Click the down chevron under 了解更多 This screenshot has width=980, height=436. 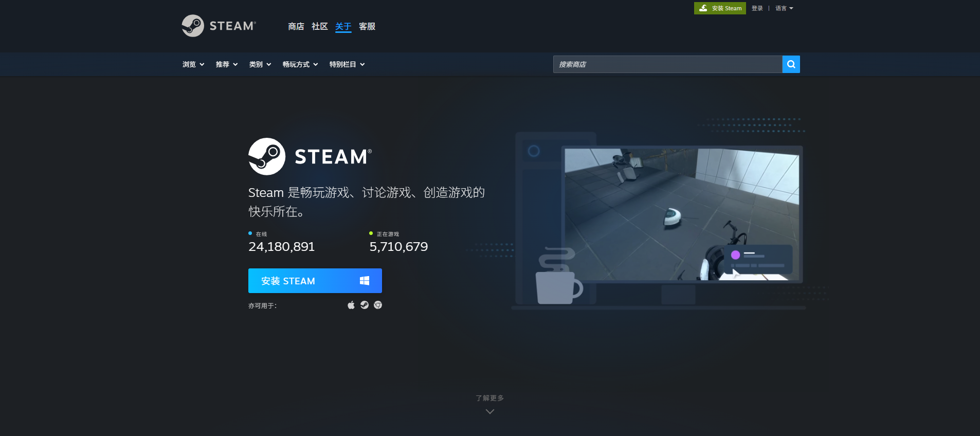click(490, 411)
